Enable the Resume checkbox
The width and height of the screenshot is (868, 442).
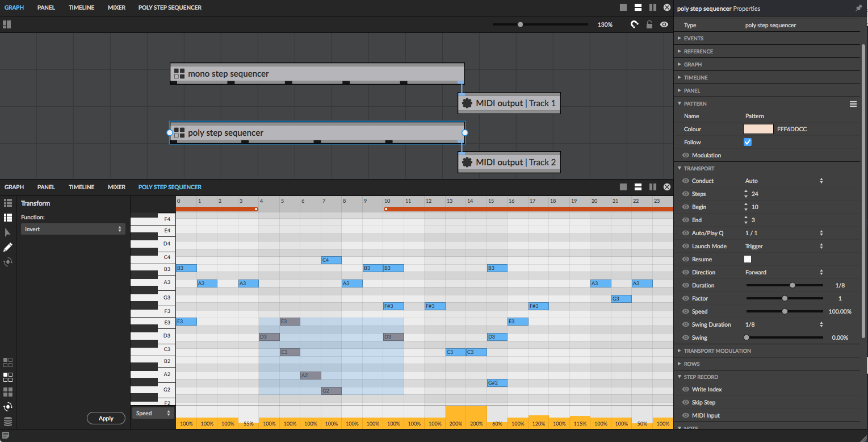pos(748,259)
